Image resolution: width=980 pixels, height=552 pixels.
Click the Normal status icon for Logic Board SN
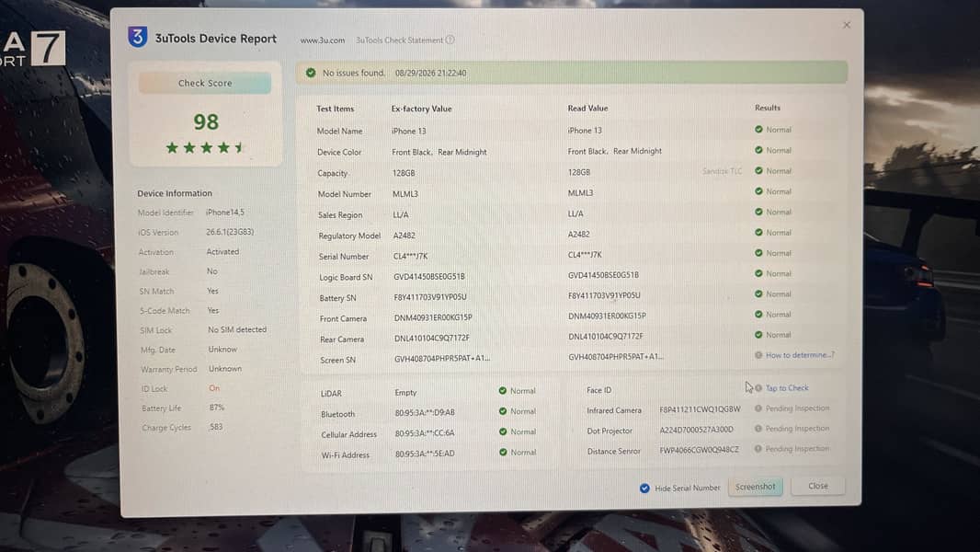click(758, 273)
